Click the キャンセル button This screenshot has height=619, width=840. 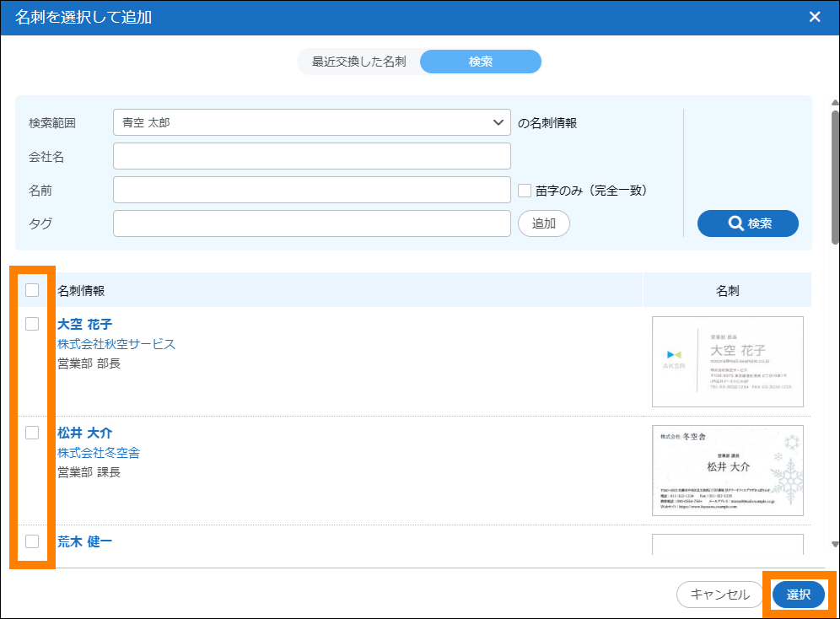coord(719,595)
